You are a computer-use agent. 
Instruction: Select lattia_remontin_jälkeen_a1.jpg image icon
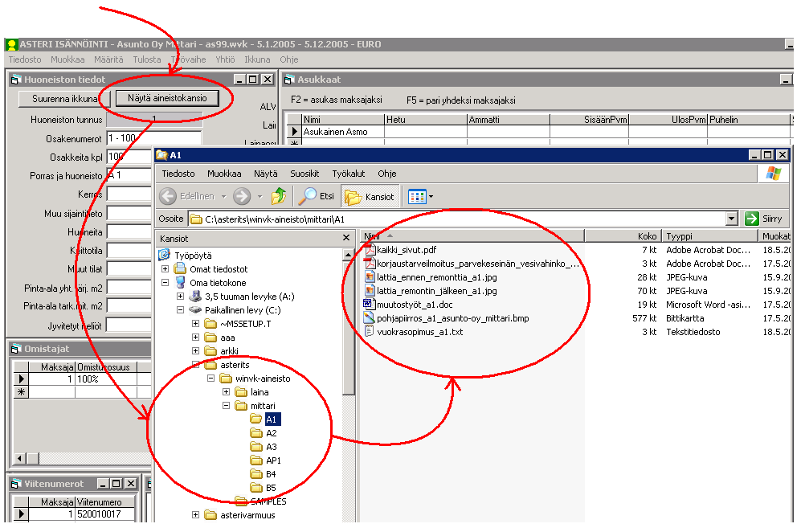point(370,291)
